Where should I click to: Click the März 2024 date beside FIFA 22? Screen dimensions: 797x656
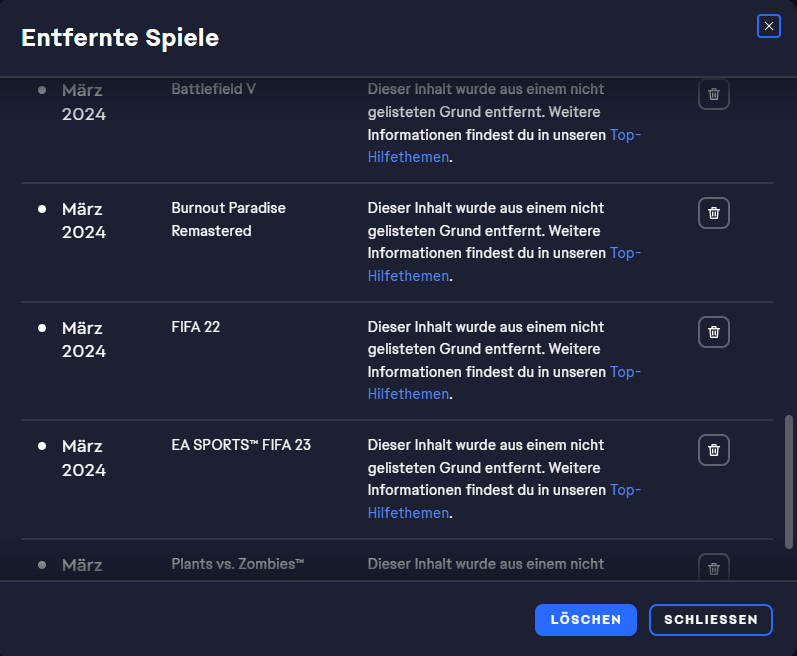(84, 339)
